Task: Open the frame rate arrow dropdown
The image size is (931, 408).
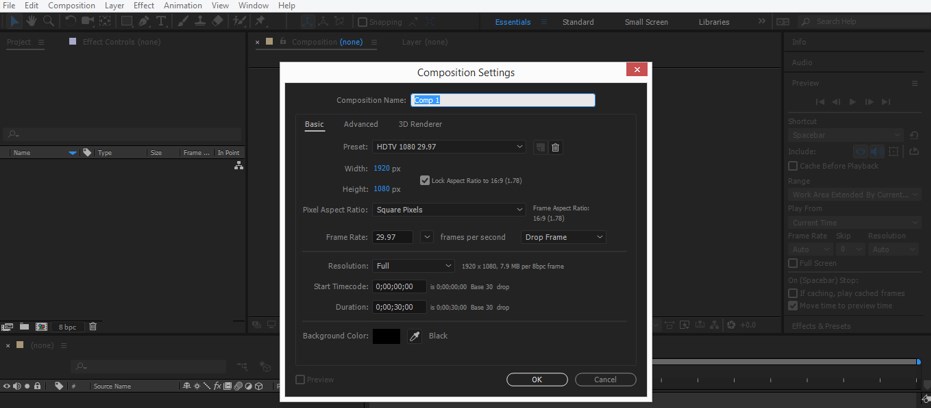Action: pyautogui.click(x=428, y=237)
